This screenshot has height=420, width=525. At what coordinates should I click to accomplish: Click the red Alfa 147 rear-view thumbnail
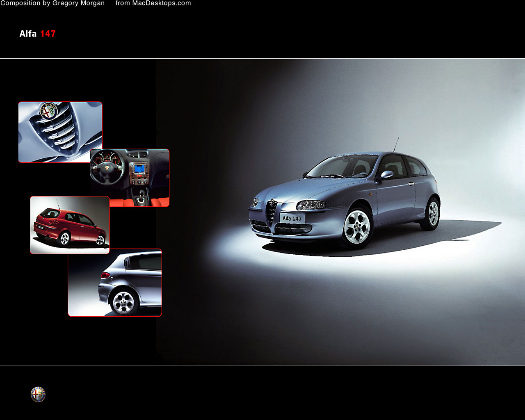[70, 225]
